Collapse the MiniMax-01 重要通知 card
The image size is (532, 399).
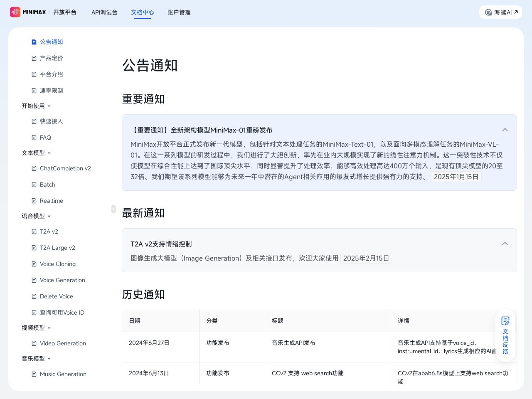tap(505, 130)
